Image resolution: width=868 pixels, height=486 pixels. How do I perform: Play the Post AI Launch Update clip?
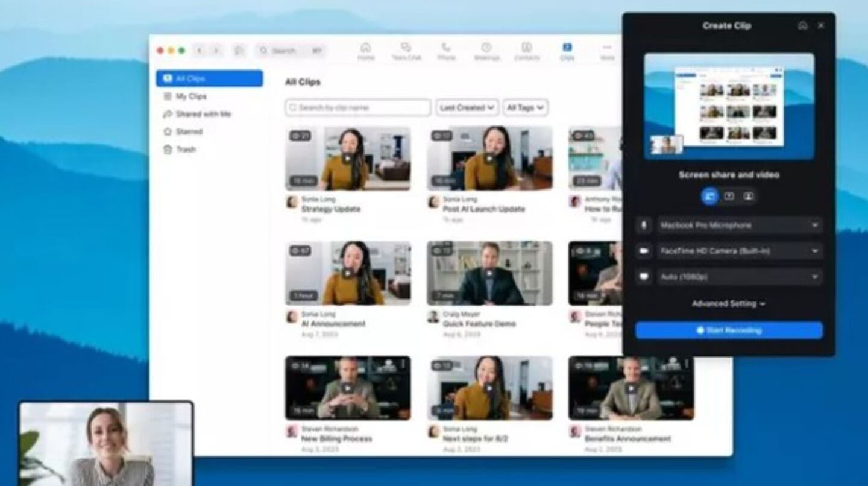point(489,158)
